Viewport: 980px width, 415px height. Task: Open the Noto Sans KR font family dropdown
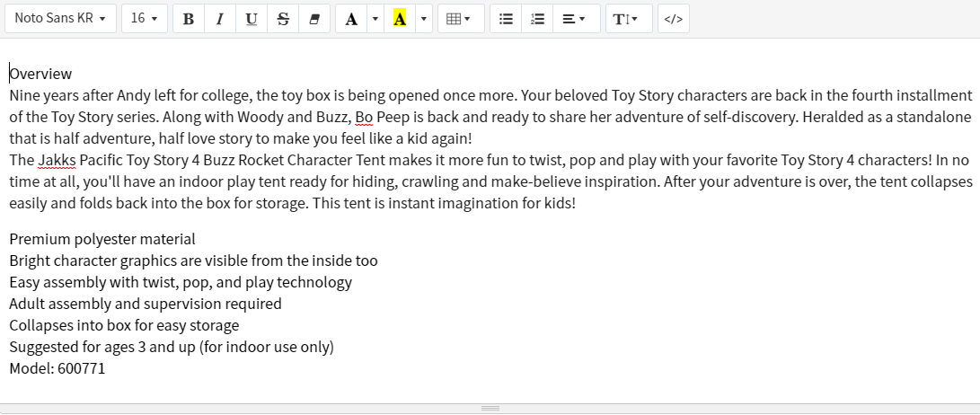point(60,18)
